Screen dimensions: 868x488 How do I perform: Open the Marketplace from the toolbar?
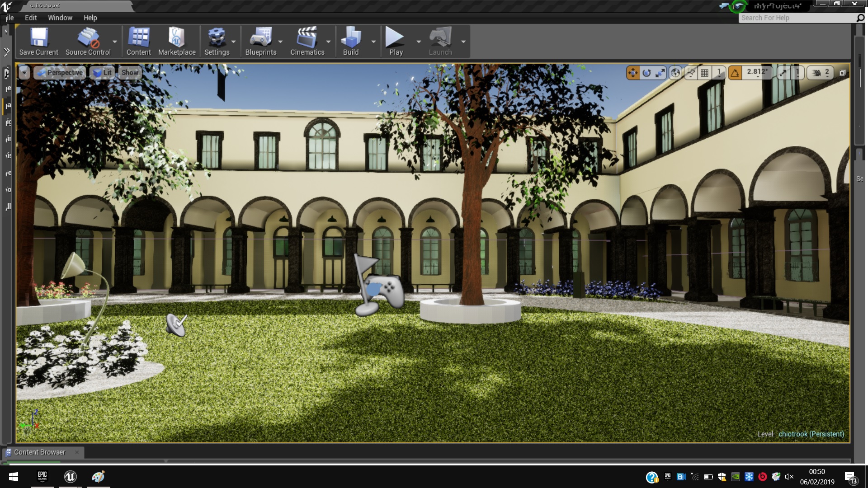(x=177, y=41)
